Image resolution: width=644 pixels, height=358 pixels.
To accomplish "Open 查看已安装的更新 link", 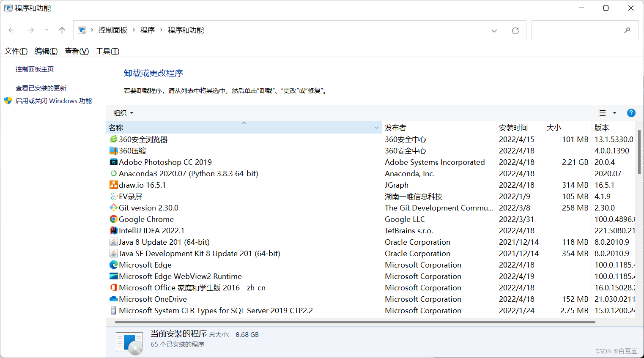I will tap(41, 88).
